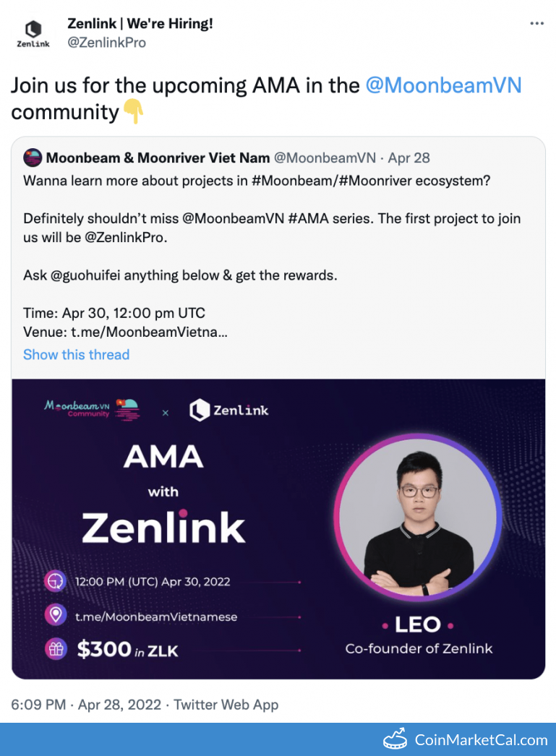Click the Apr 28 date on quoted tweet
Image resolution: width=556 pixels, height=756 pixels.
tap(409, 158)
